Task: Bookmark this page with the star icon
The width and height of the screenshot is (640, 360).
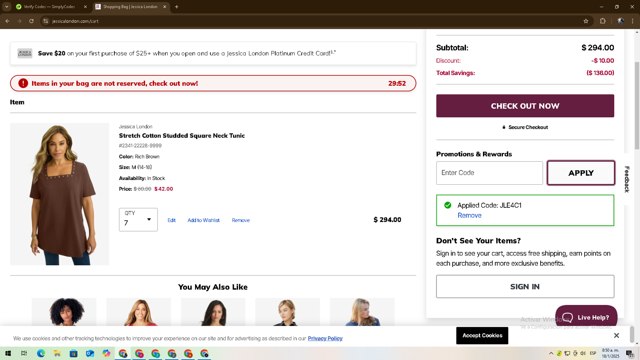Action: tap(586, 21)
